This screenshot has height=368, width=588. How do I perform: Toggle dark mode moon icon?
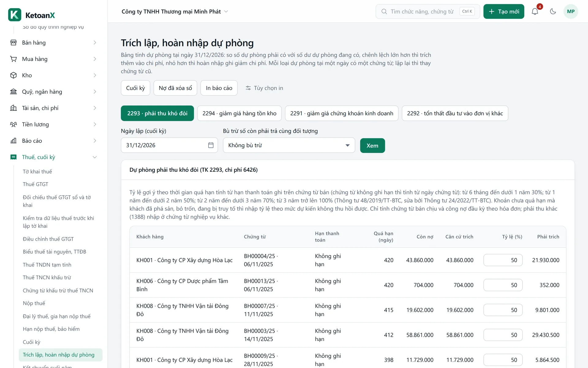pos(553,11)
